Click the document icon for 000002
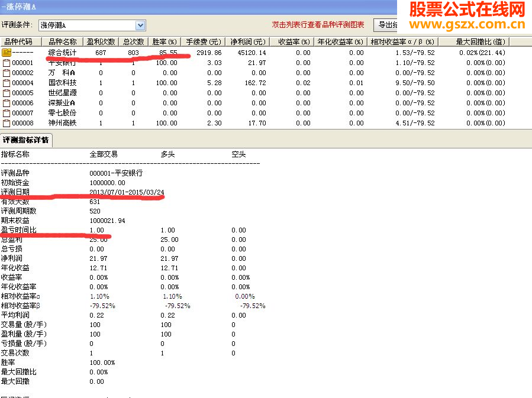532x398 pixels. [6, 73]
